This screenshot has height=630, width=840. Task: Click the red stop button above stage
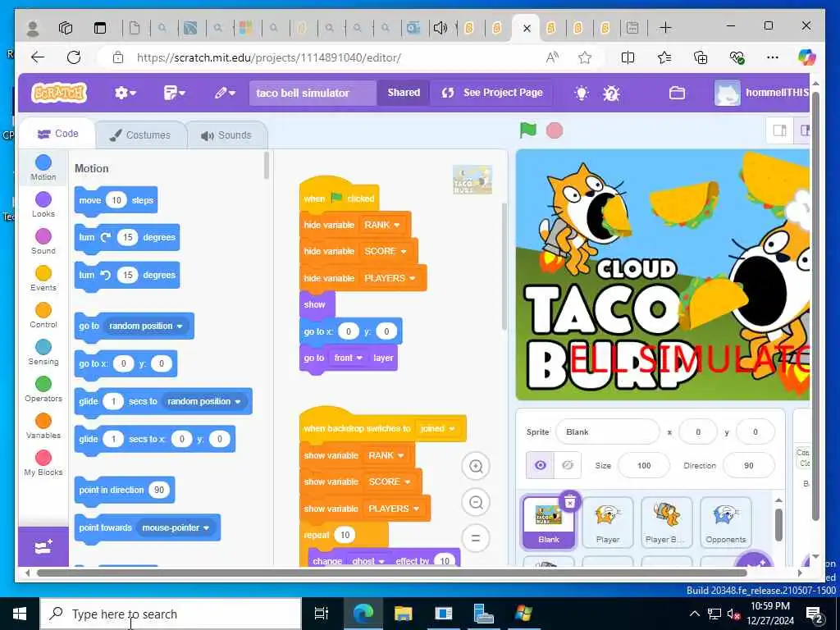[554, 130]
